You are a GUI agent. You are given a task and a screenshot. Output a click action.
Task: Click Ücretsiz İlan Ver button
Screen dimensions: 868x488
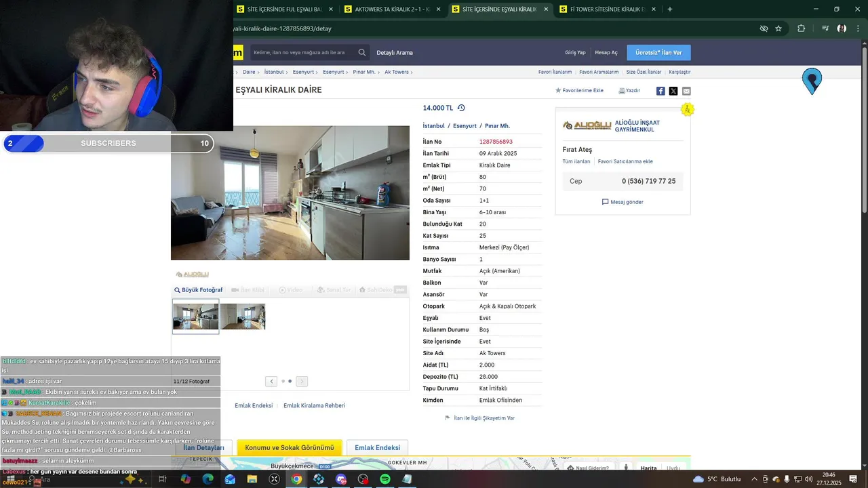(658, 52)
